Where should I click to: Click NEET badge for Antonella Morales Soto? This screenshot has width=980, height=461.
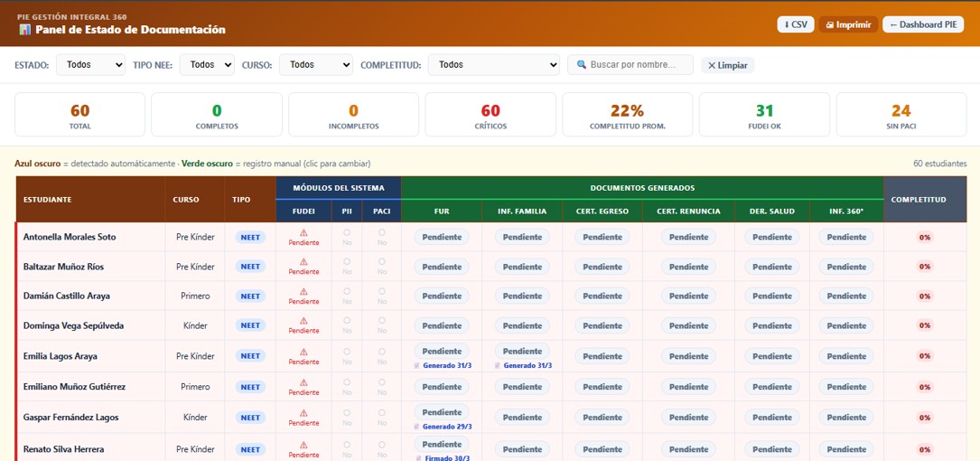coord(250,237)
